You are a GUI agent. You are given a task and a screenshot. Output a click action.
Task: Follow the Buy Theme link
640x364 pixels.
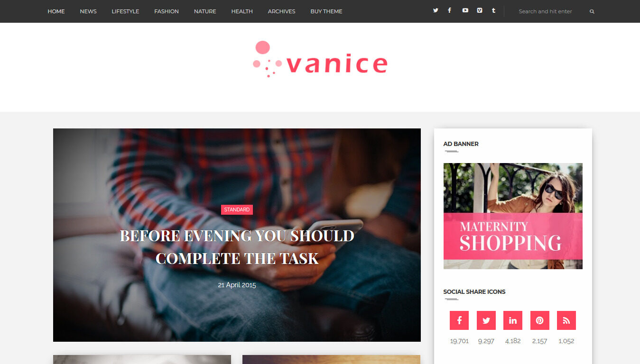tap(326, 11)
